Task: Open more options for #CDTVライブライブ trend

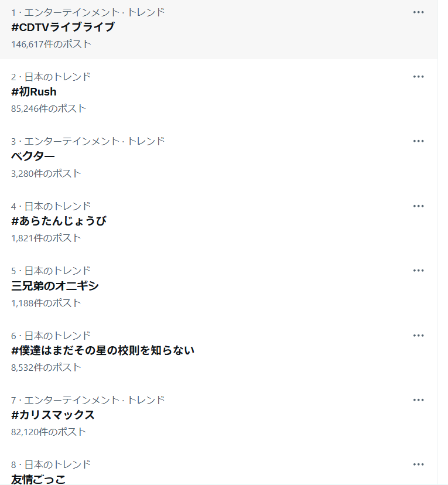Action: point(418,12)
